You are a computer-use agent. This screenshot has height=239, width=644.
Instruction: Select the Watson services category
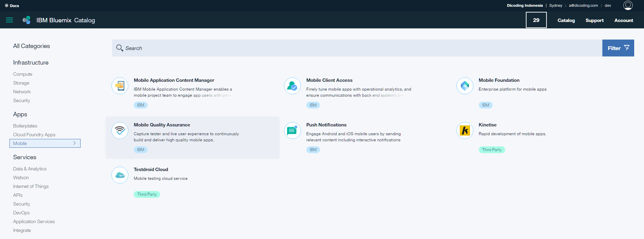pyautogui.click(x=21, y=177)
